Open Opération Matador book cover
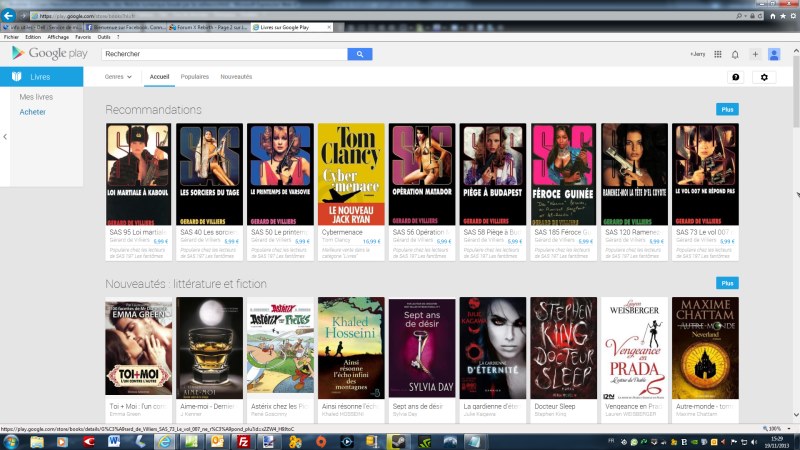The height and width of the screenshot is (450, 800). click(422, 174)
